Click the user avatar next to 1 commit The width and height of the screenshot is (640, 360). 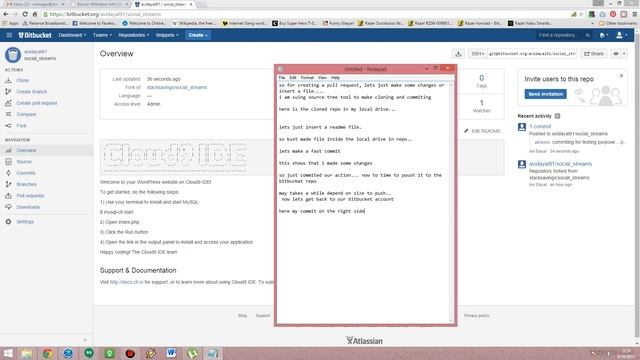coord(522,127)
